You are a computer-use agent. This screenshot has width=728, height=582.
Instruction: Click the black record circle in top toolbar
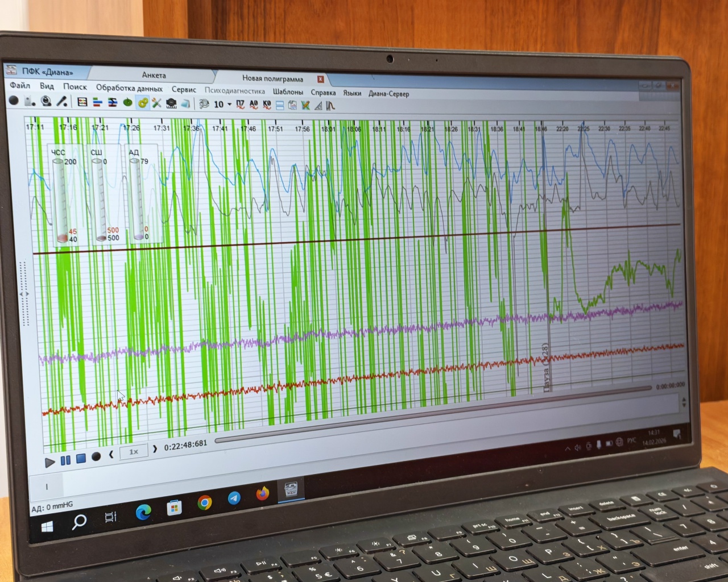click(14, 101)
